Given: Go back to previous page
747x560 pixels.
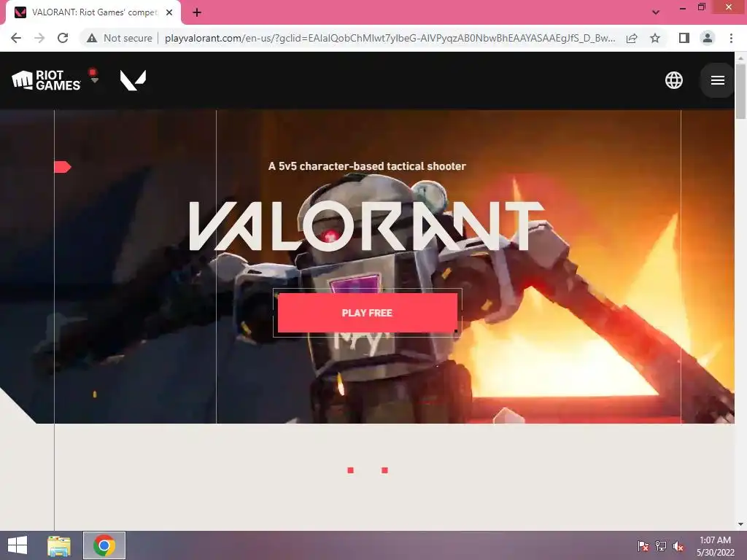Looking at the screenshot, I should coord(16,38).
